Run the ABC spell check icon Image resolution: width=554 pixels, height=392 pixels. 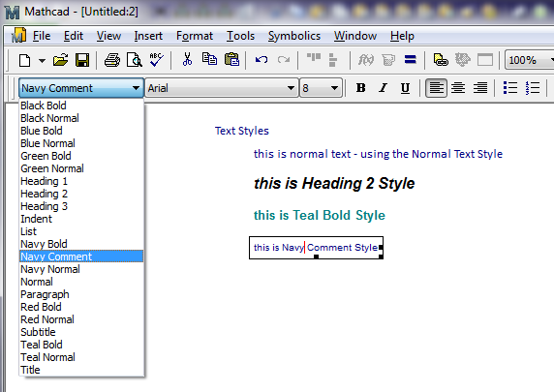(156, 60)
